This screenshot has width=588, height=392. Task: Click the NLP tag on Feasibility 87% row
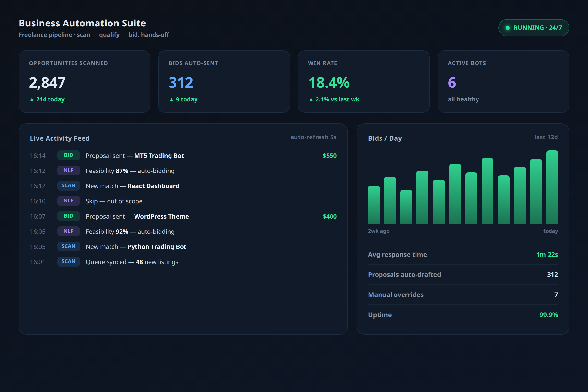tap(69, 171)
